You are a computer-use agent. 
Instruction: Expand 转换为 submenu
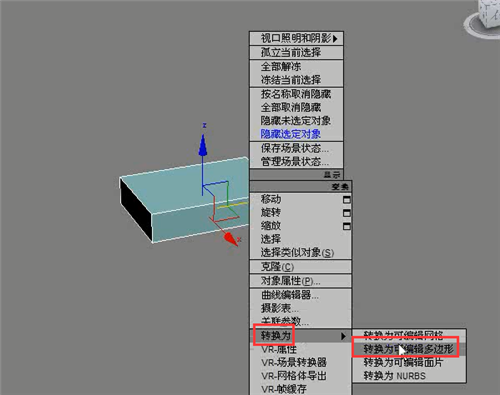pyautogui.click(x=301, y=336)
